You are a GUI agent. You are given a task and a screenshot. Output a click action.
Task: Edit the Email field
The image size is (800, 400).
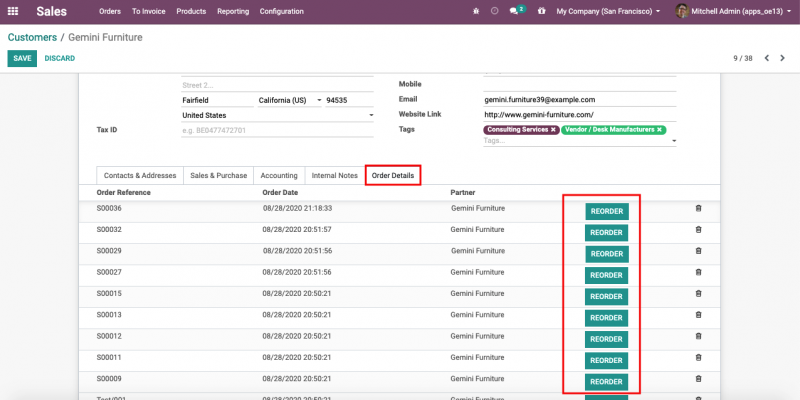580,99
